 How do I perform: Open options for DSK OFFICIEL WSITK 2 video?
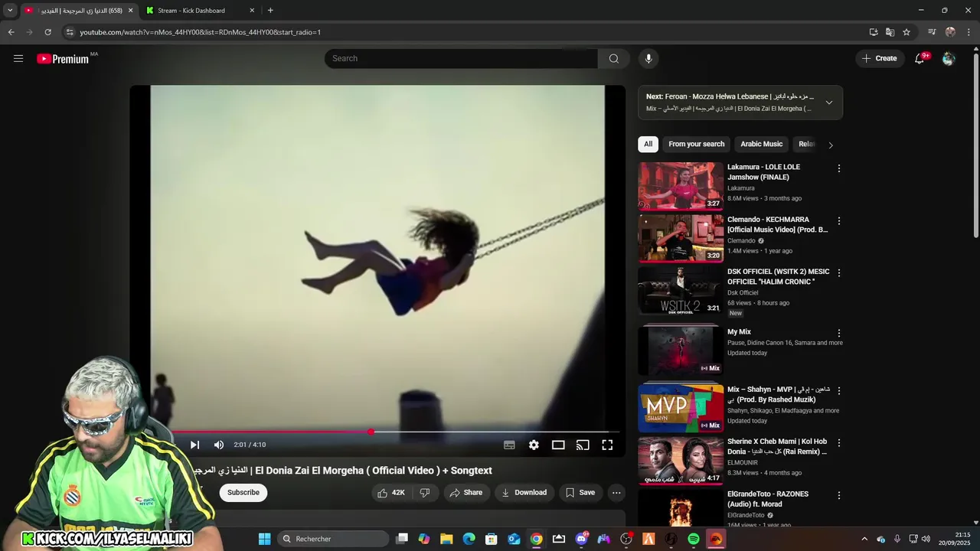[839, 273]
